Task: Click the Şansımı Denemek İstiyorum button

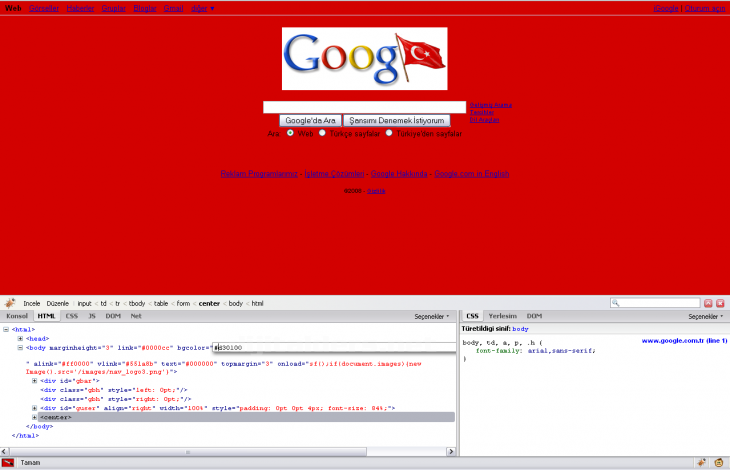Action: 397,121
